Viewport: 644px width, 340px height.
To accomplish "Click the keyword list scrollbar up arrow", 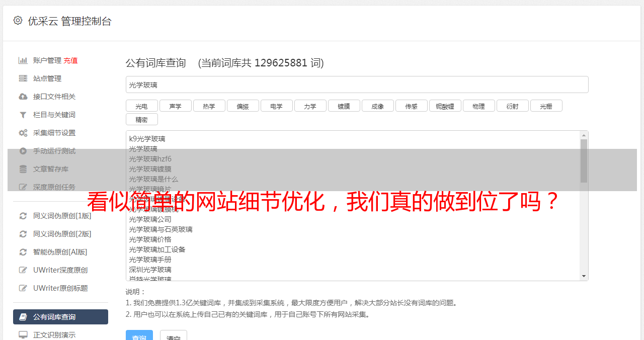I will click(584, 135).
